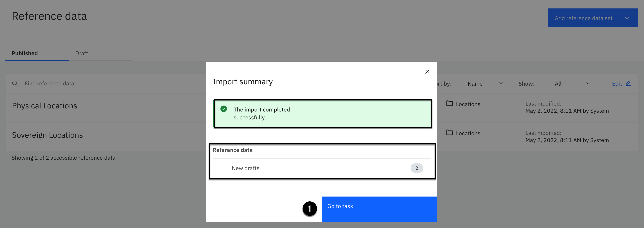Click the New drafts count badge

(417, 168)
